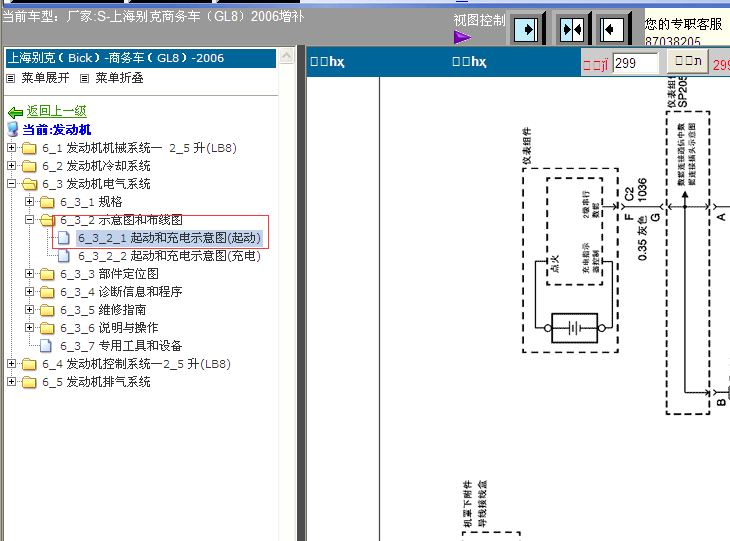The height and width of the screenshot is (541, 730).
Task: Select 6_1 发动机机械系统 2_5升(LB8) folder
Action: pos(139,148)
